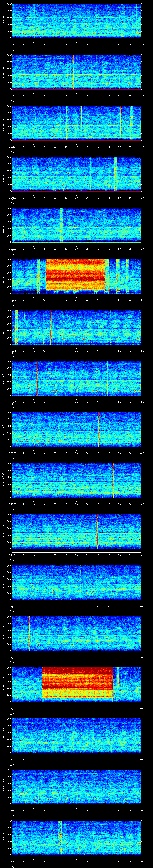
Task: Click the red vertical spike near 30 s in the 10:12:00 panel
Action: click(76, 583)
